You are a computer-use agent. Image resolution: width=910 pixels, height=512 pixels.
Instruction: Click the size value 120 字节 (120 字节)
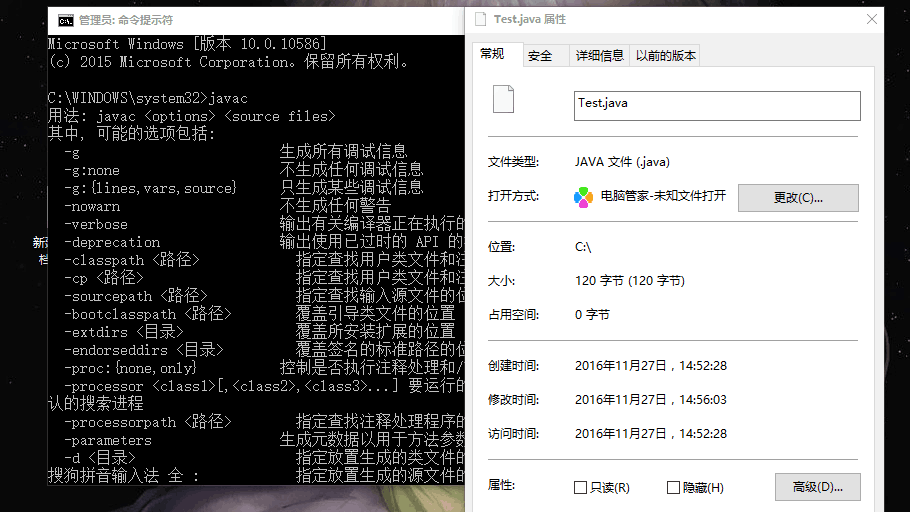(630, 281)
